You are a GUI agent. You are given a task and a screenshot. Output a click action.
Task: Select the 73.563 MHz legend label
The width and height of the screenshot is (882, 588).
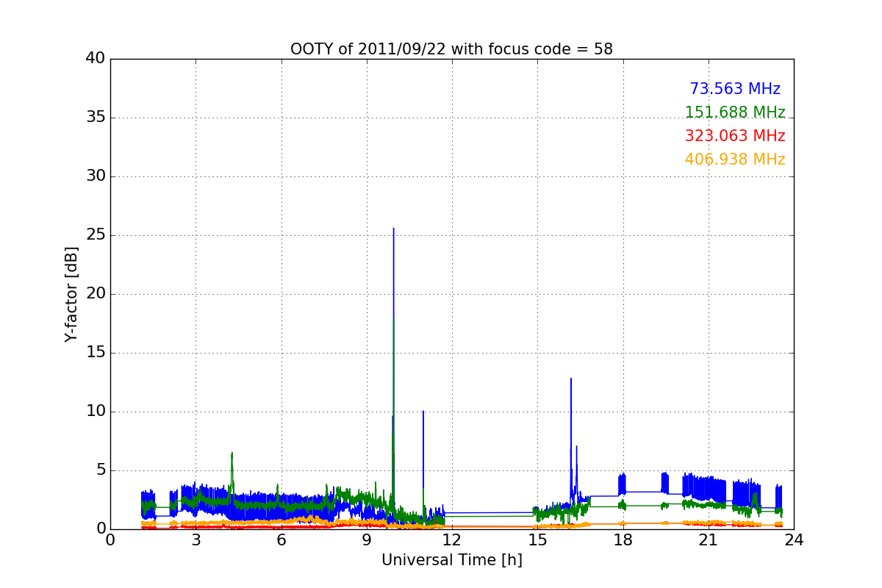click(x=735, y=89)
